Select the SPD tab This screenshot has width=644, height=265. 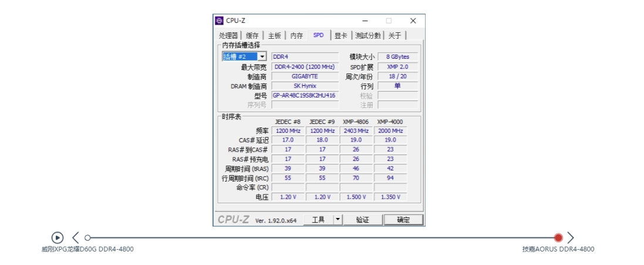(319, 35)
